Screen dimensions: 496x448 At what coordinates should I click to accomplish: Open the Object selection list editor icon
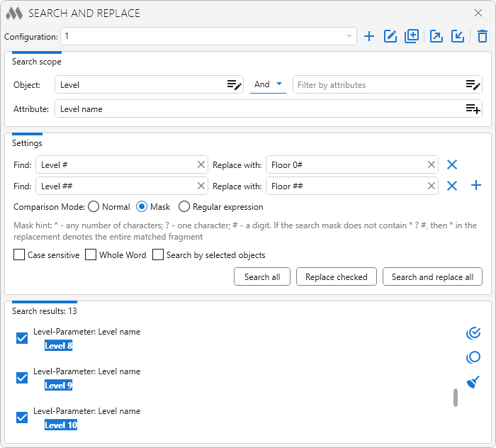click(x=234, y=85)
